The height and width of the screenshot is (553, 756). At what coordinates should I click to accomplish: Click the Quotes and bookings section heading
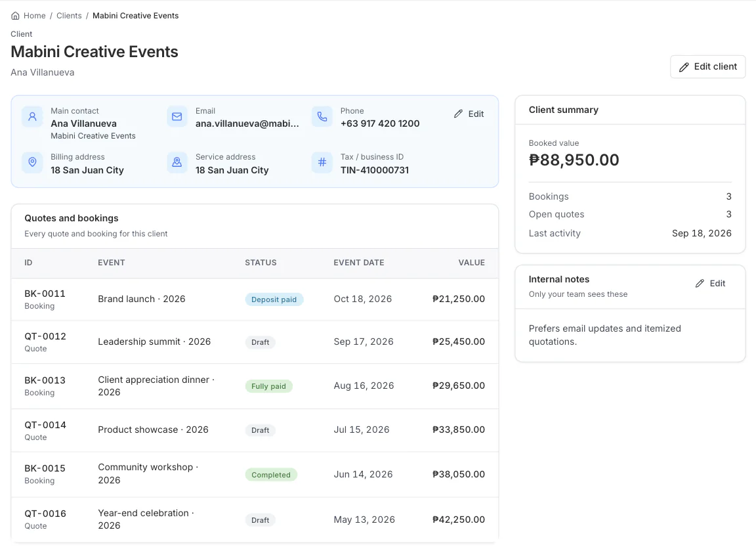[x=72, y=218]
